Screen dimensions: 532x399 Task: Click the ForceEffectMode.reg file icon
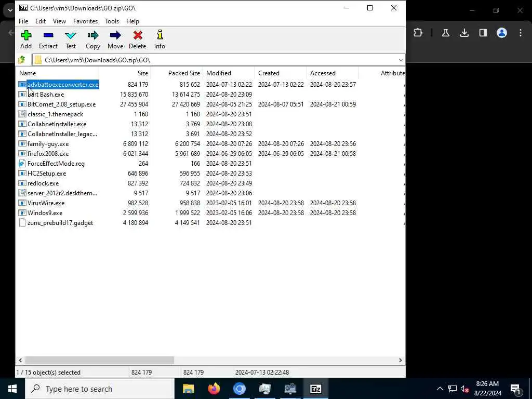[22, 163]
